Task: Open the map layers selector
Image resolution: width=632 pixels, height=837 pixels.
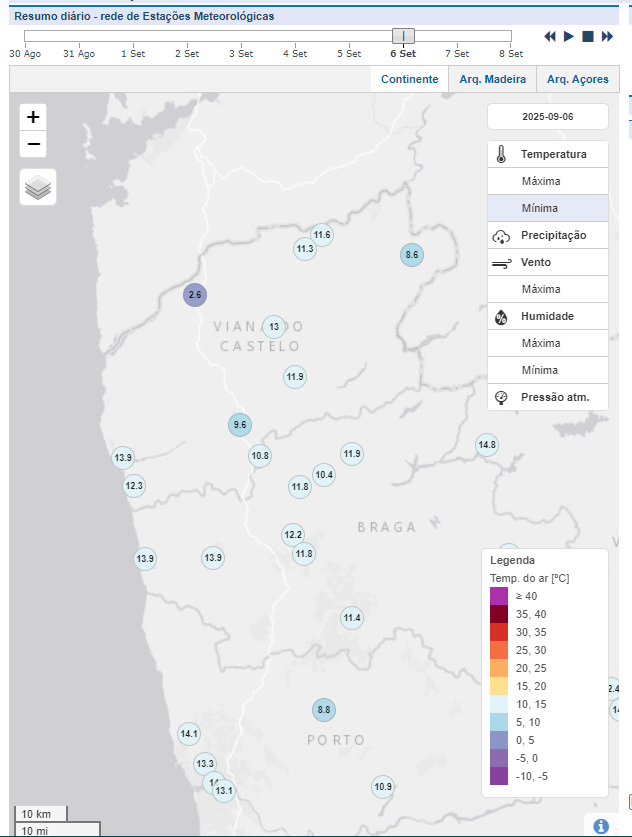Action: pyautogui.click(x=38, y=187)
